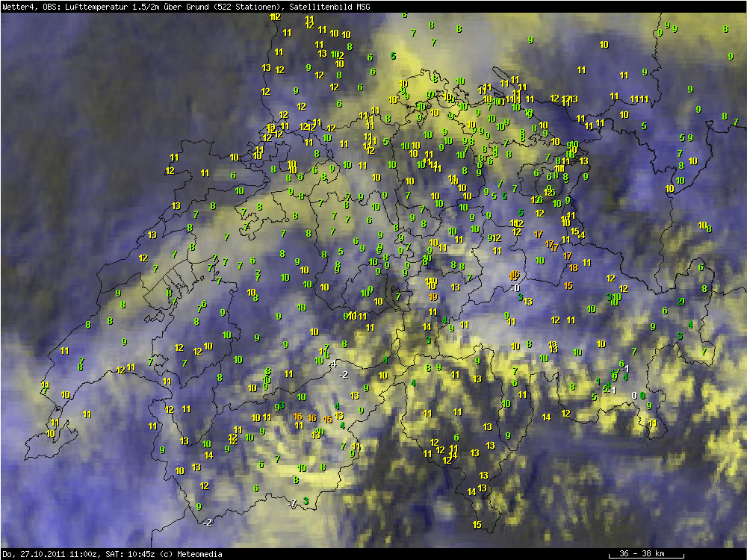Select the white -0 temperature reading
This screenshot has height=560, width=747.
point(515,287)
